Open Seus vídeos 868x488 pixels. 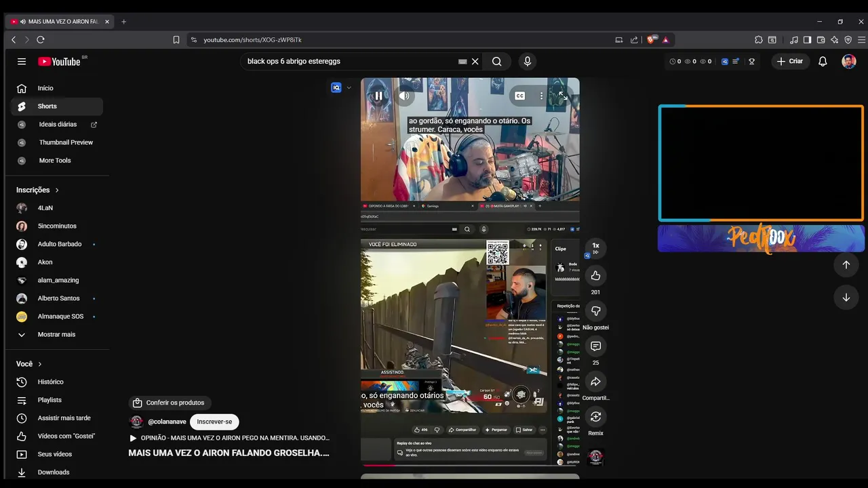coord(57,454)
